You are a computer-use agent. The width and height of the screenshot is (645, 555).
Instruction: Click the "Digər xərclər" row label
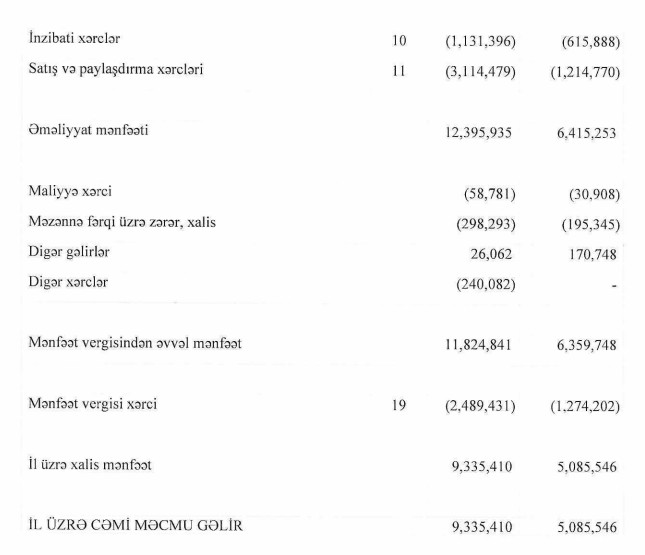coord(69,282)
